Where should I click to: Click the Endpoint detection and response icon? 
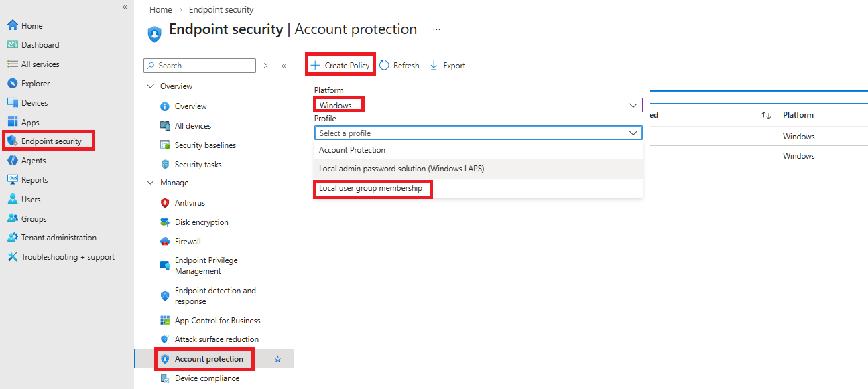[165, 296]
